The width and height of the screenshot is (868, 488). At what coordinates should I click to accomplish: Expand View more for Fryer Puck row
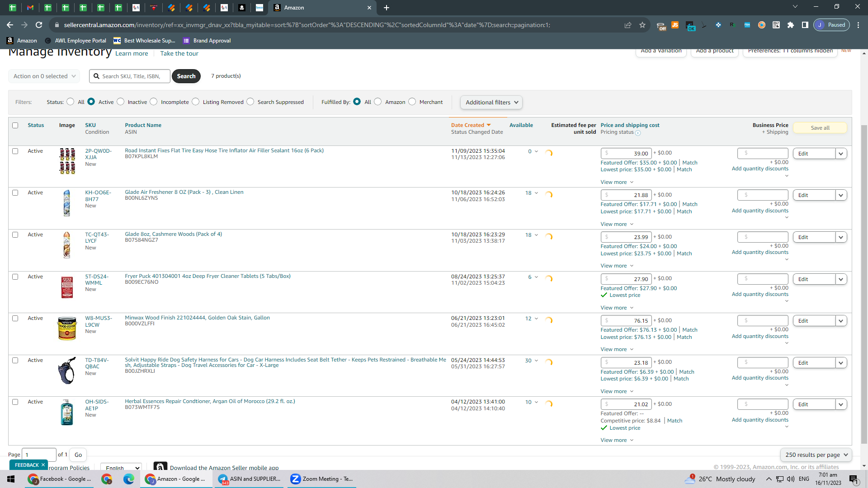click(617, 308)
